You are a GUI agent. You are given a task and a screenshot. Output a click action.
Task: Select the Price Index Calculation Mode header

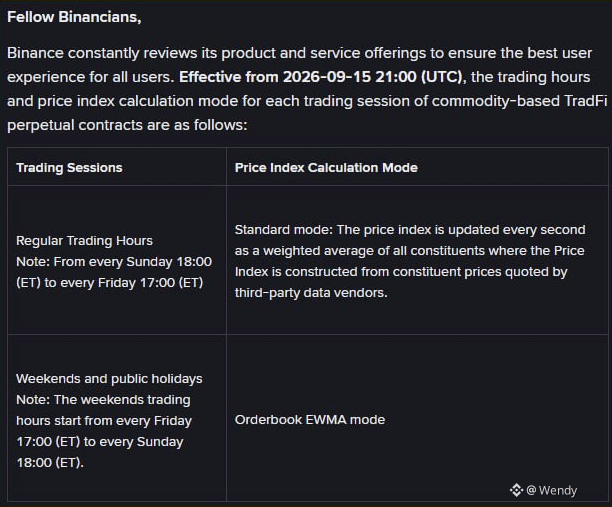point(326,167)
